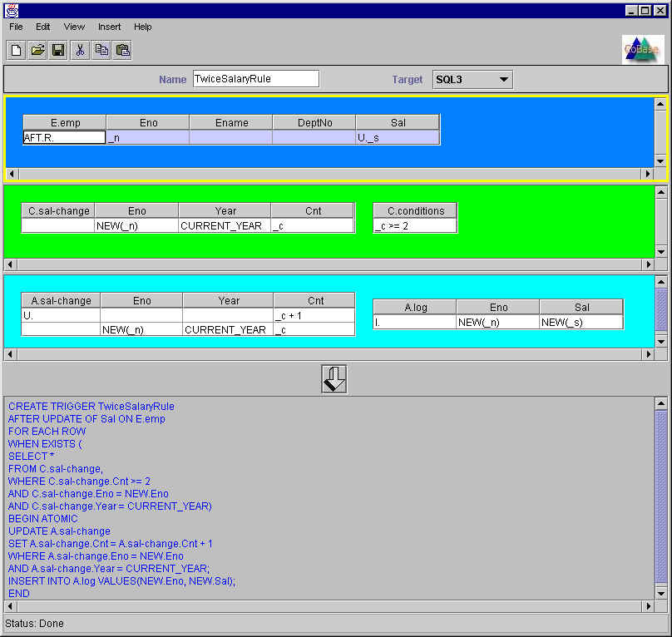
Task: Click right arrow of SQL output horizontal scrollbar
Action: point(649,606)
